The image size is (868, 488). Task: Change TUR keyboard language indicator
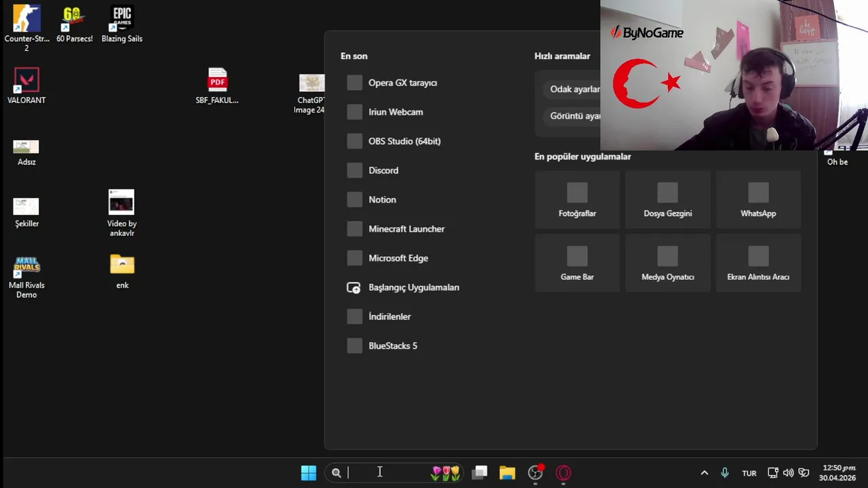coord(749,473)
